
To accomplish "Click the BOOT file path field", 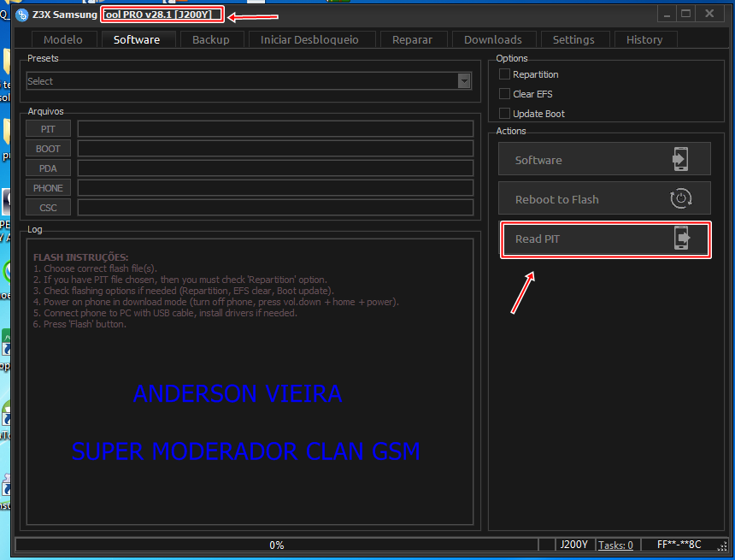I will (x=275, y=148).
